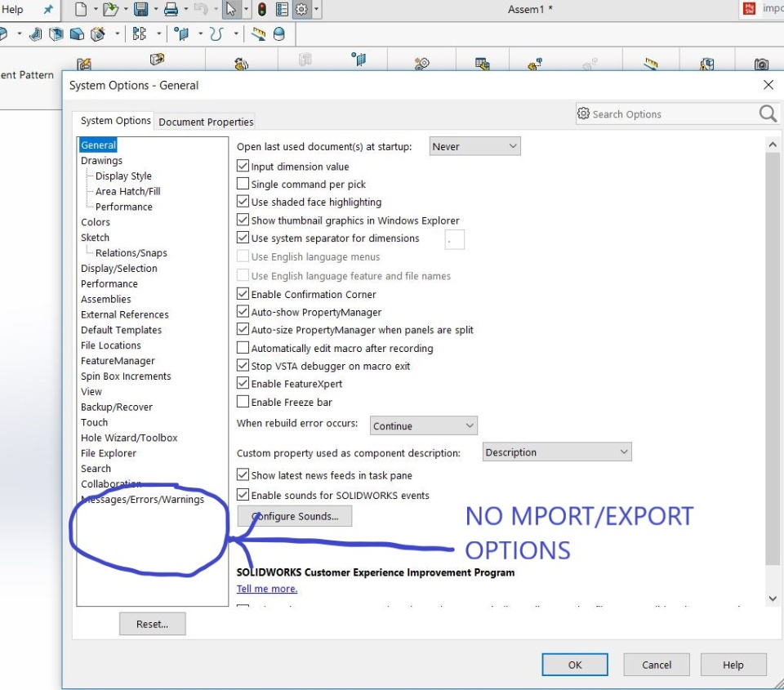Viewport: 784px width, 690px height.
Task: Select File Locations in options tree
Action: coord(111,345)
